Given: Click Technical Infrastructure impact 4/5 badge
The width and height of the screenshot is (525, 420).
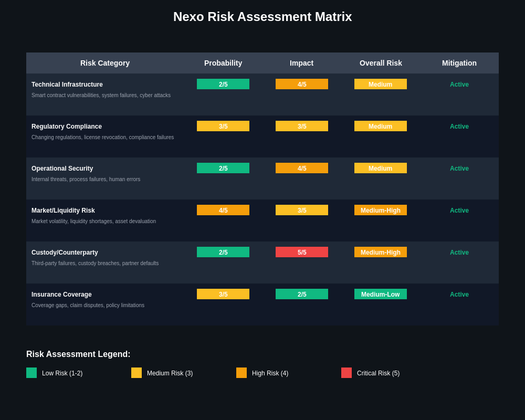Looking at the screenshot, I should tap(302, 84).
